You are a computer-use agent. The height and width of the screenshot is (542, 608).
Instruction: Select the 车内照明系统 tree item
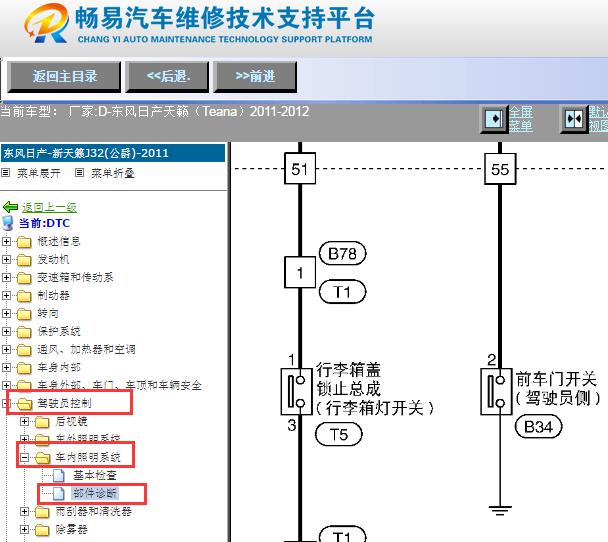point(88,457)
